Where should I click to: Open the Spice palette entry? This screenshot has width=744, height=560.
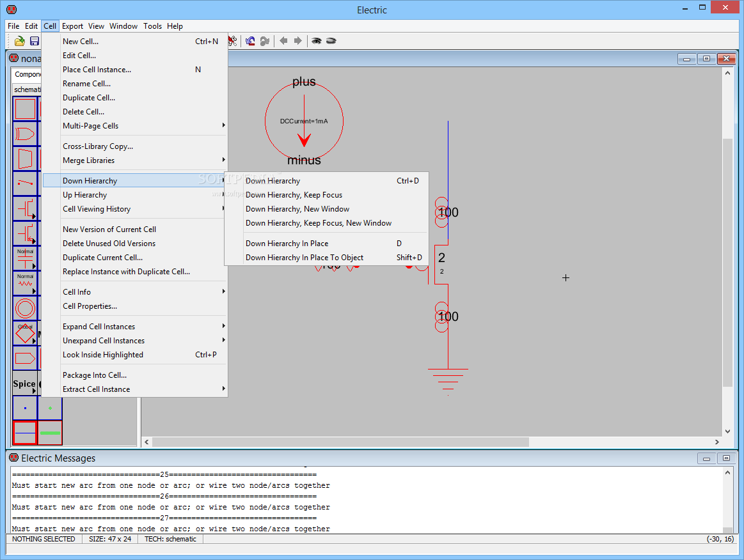coord(25,384)
